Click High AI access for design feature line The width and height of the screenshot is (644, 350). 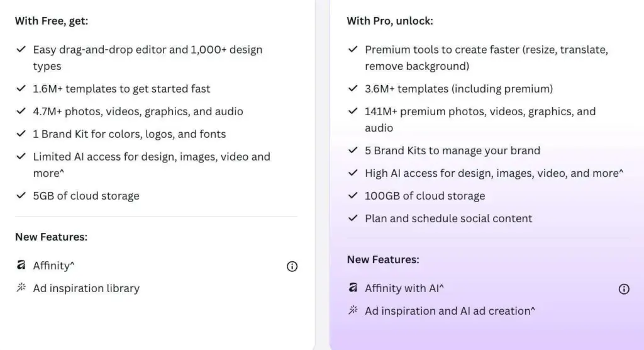(494, 173)
